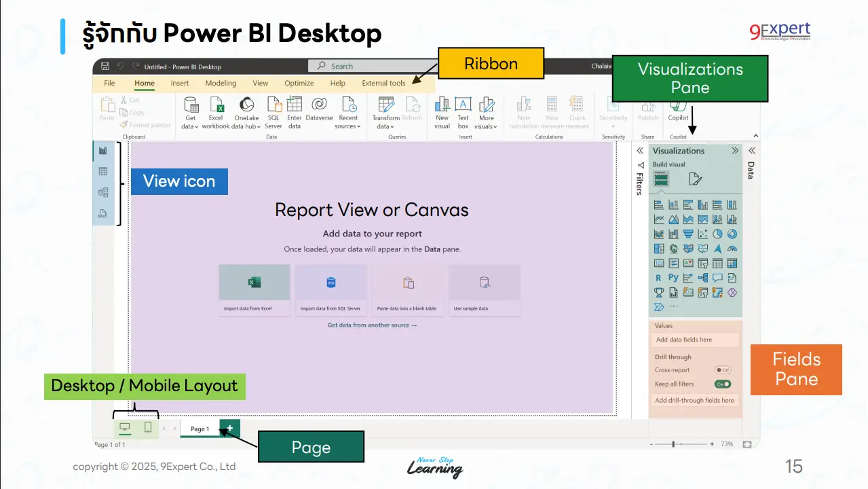Add a new page with plus button
The height and width of the screenshot is (489, 868).
pos(230,428)
